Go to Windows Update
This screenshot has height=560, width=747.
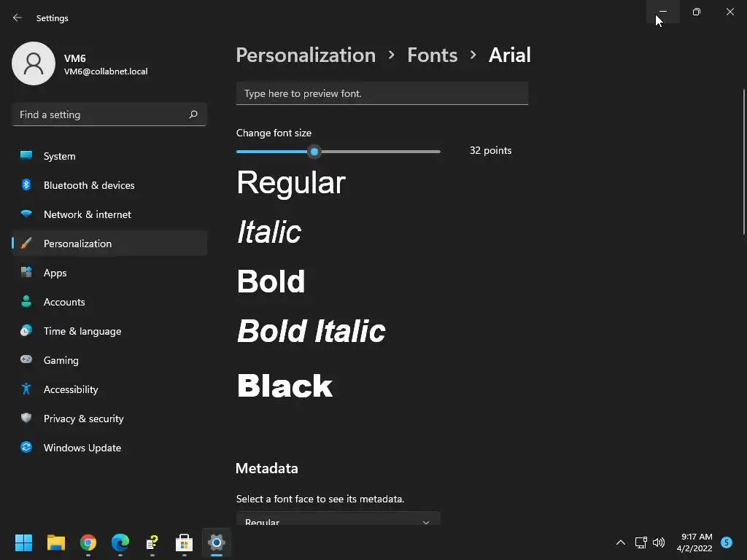[82, 448]
